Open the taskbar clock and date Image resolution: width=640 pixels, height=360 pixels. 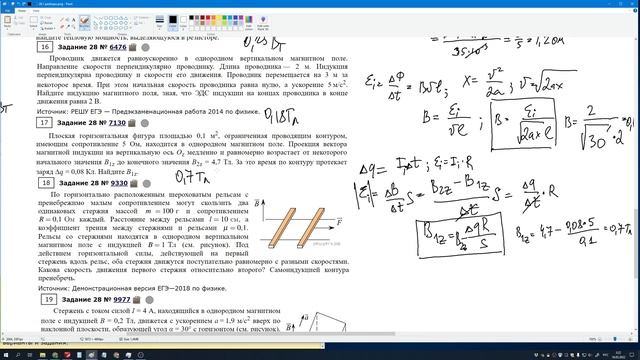click(x=618, y=355)
